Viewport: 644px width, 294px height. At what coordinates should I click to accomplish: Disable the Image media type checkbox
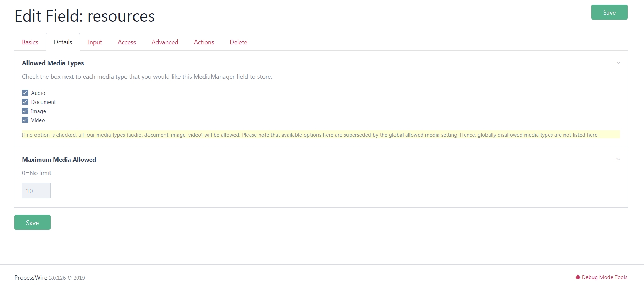25,111
